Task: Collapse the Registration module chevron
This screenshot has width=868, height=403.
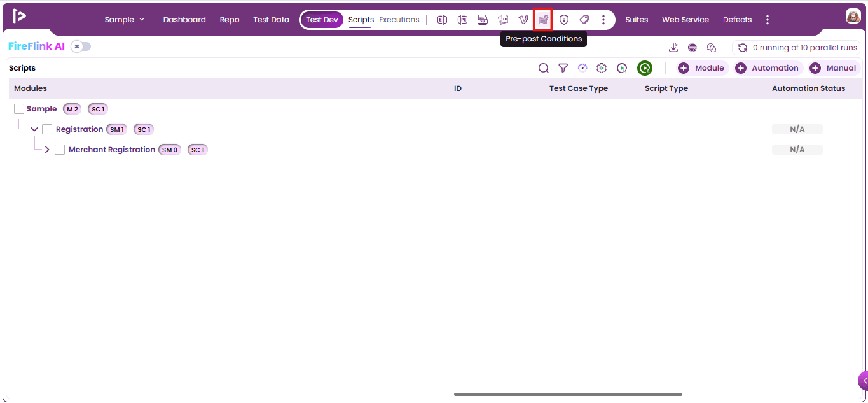Action: 34,129
